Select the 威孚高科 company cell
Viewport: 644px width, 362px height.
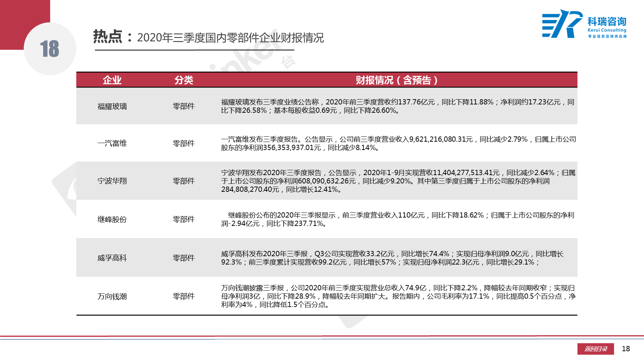coord(112,258)
